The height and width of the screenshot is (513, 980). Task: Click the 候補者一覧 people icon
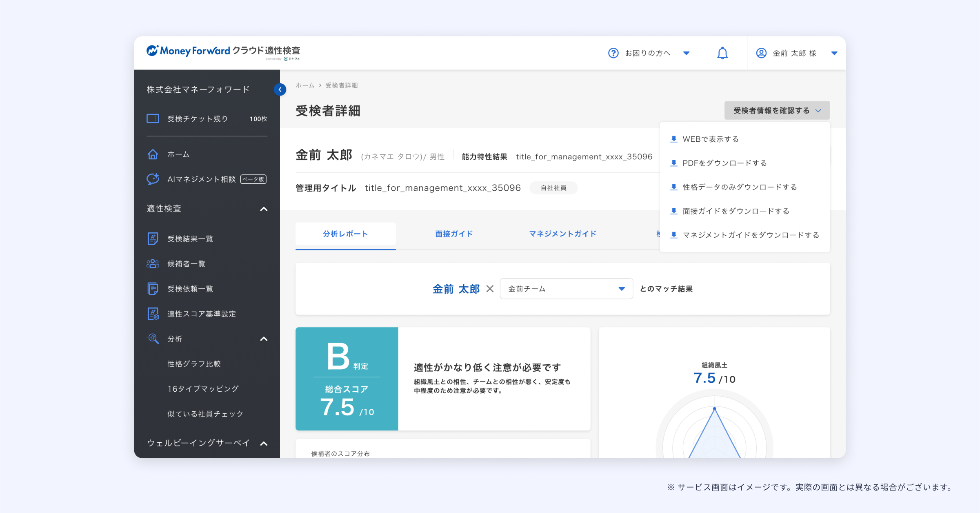(x=153, y=263)
